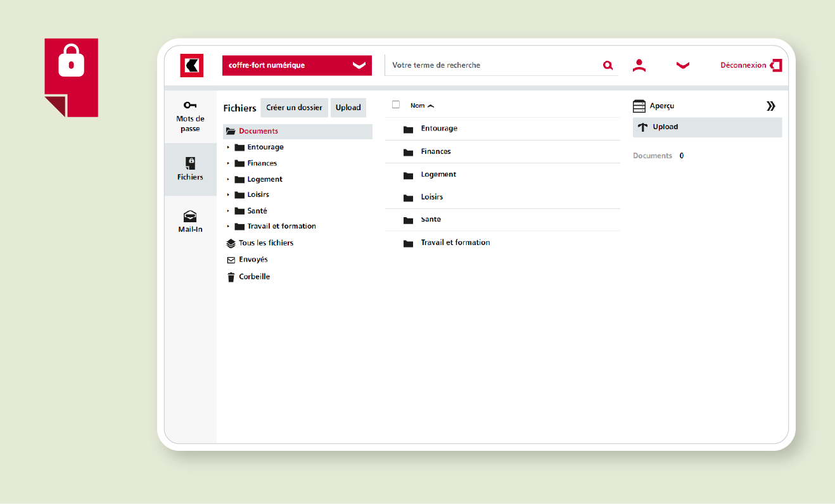This screenshot has width=835, height=504.
Task: Open the red chevron user menu
Action: (682, 65)
